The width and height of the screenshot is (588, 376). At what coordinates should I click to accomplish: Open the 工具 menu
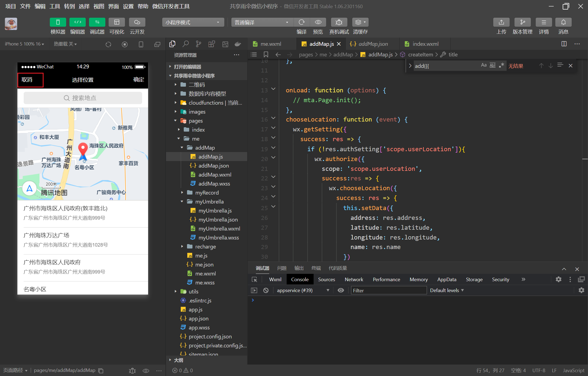[x=54, y=6]
